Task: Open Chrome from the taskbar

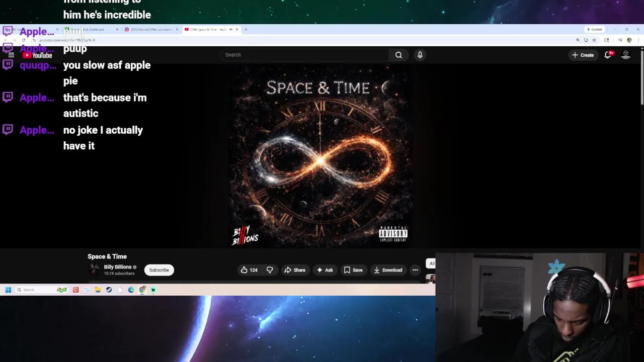Action: tap(142, 290)
